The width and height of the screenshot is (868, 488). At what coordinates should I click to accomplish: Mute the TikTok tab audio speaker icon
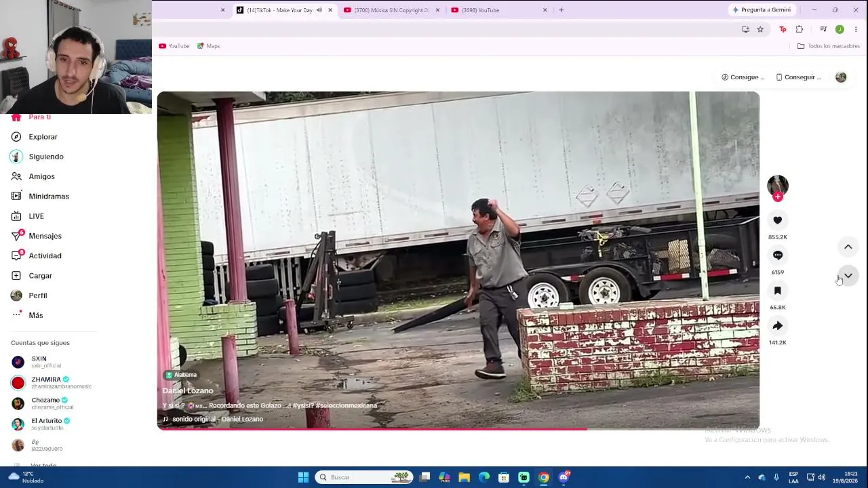[x=319, y=10]
